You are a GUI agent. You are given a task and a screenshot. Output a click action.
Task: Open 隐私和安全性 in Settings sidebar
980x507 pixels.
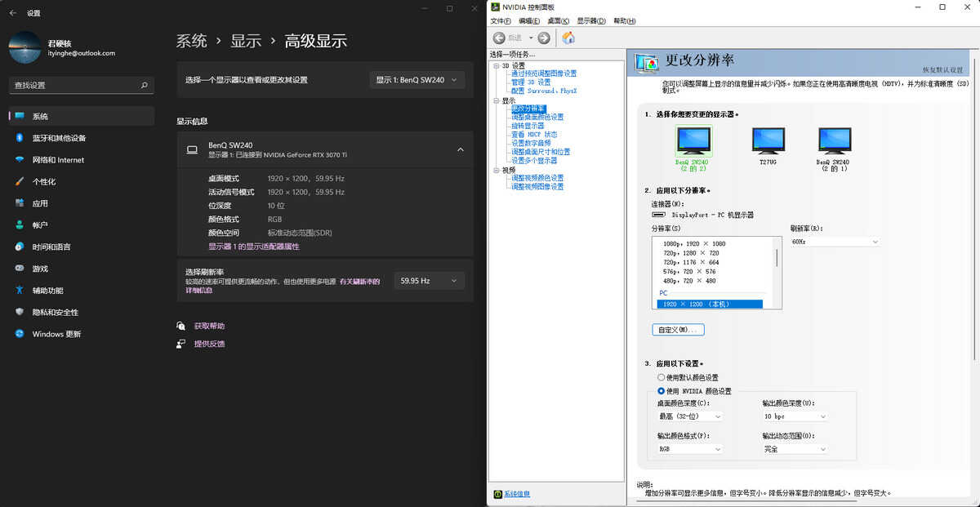pyautogui.click(x=82, y=312)
